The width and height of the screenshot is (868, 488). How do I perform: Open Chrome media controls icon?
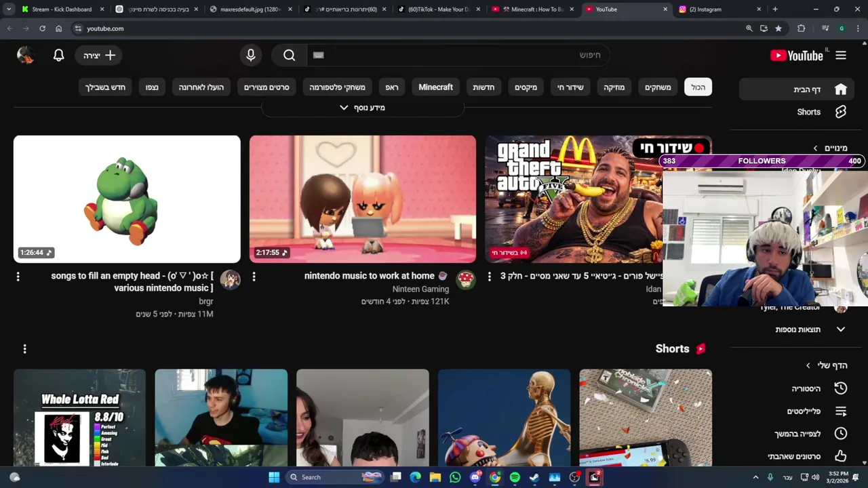click(825, 28)
